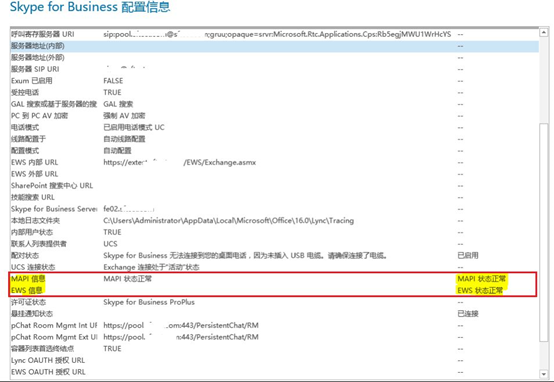Click the 已启用 status in 配对状态 row

tap(468, 255)
